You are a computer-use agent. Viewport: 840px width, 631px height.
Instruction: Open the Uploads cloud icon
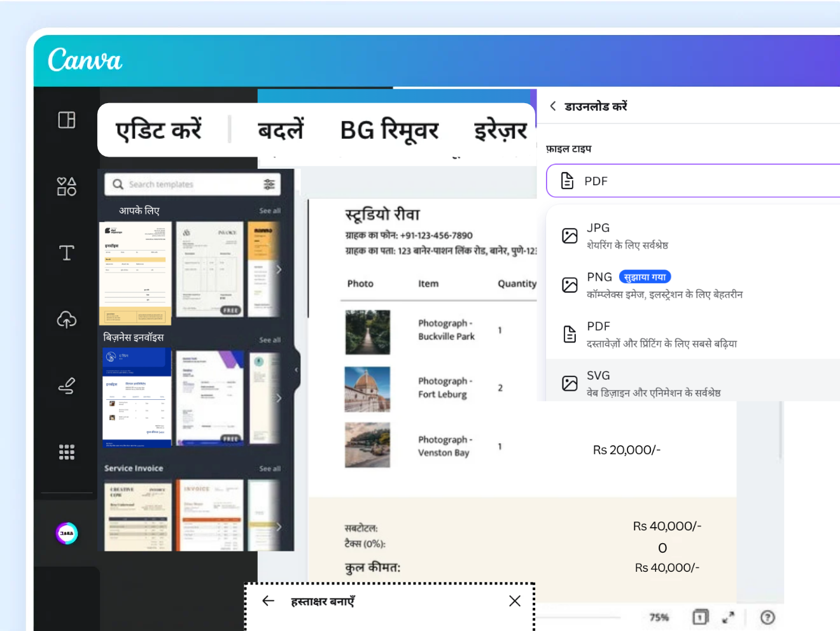pyautogui.click(x=67, y=319)
